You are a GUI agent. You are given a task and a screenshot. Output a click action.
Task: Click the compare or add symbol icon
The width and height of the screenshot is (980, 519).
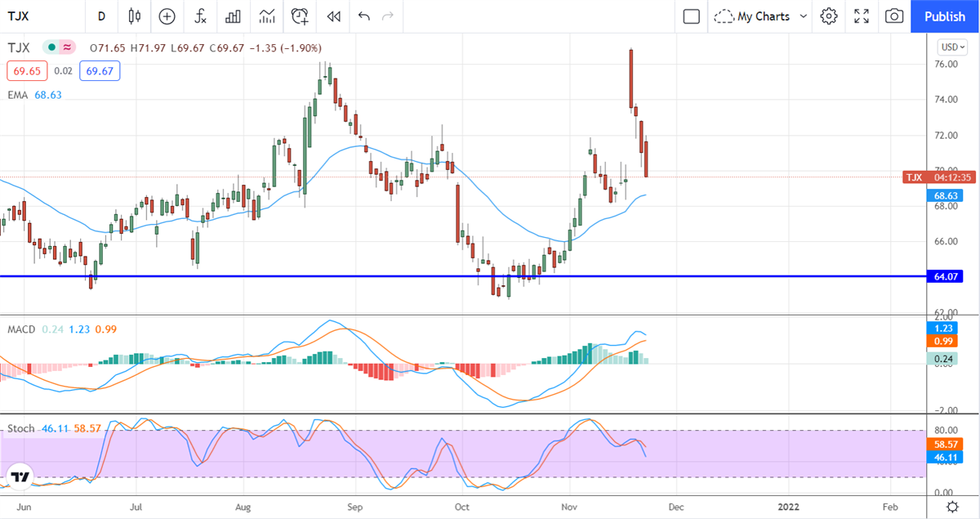[167, 16]
